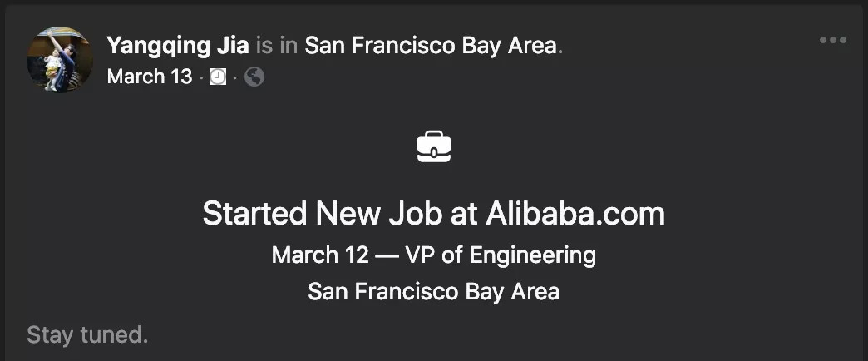Click the Stay tuned. post text
Image resolution: width=868 pixels, height=361 pixels.
[87, 335]
